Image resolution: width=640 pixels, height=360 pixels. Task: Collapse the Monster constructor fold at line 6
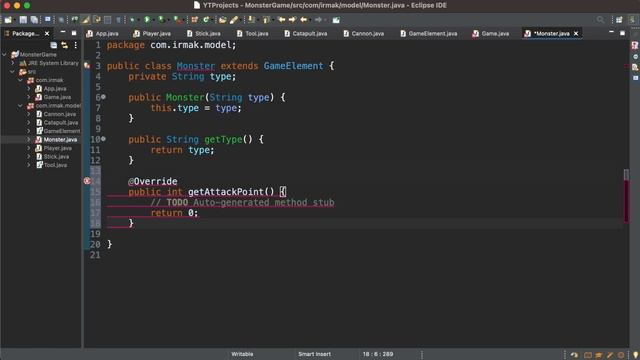point(103,97)
